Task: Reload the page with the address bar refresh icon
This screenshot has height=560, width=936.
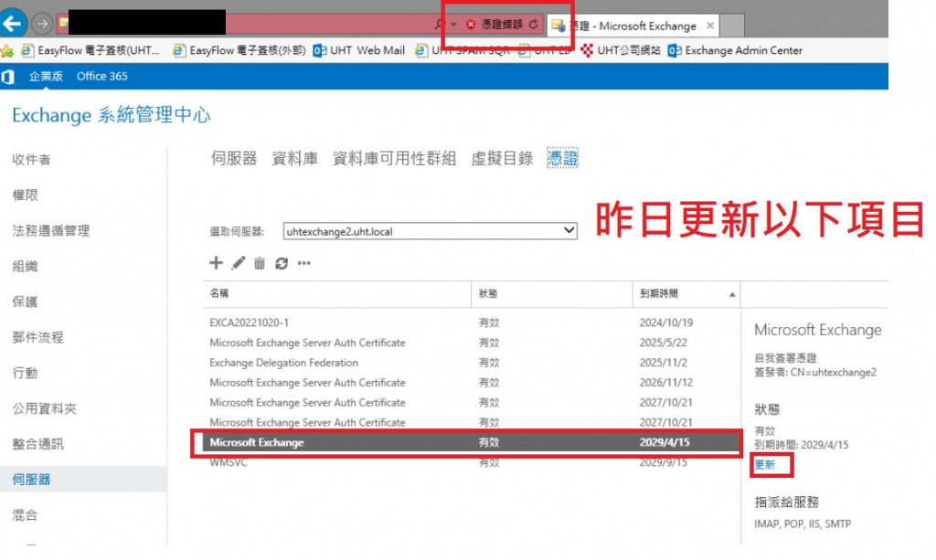Action: [x=534, y=25]
